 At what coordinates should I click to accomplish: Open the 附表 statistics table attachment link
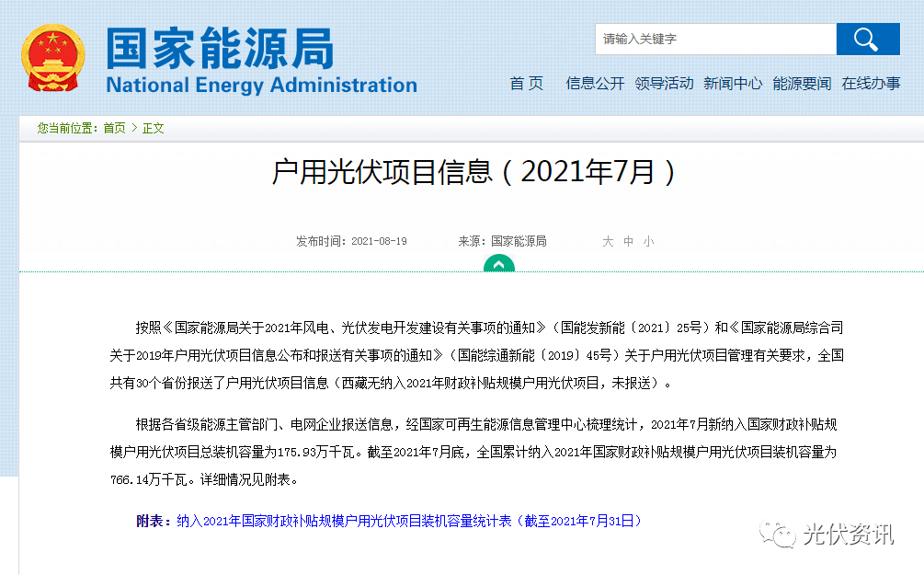[409, 521]
